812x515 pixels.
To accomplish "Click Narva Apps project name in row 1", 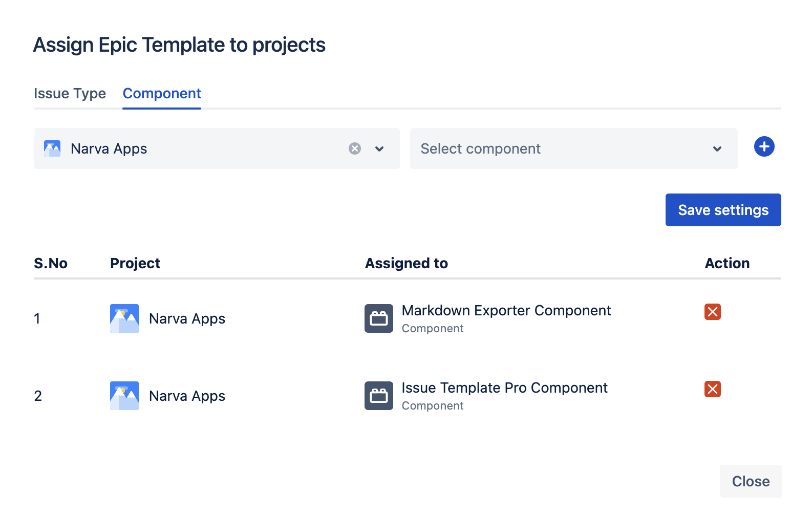I will (x=187, y=319).
